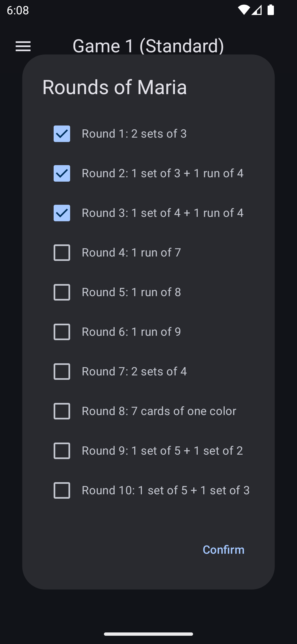The image size is (297, 644).
Task: Select Round 9 checkbox
Action: tap(62, 451)
